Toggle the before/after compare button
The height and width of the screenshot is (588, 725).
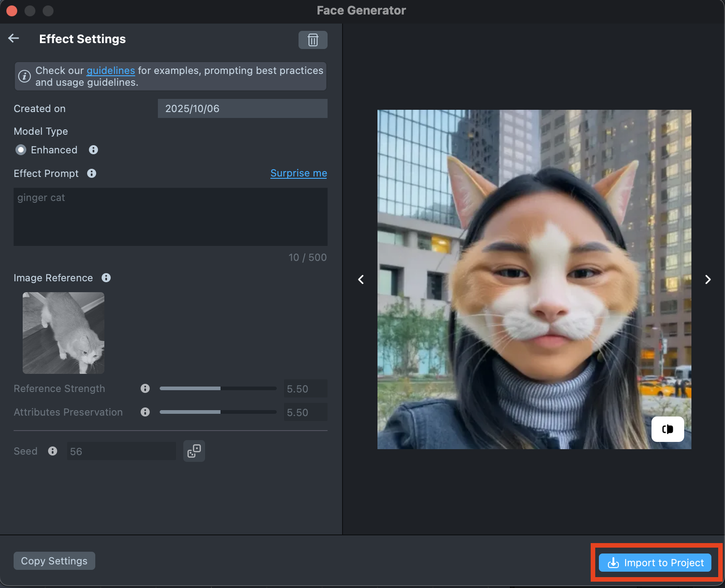[x=667, y=429]
